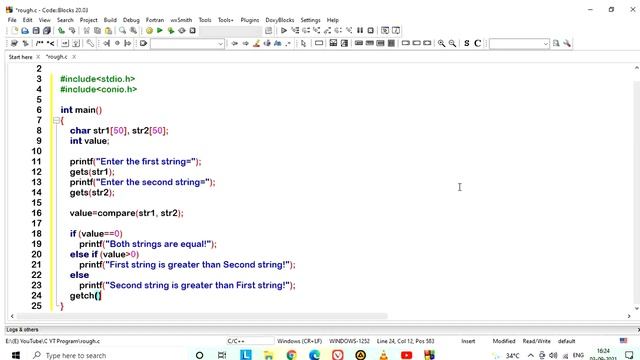Click the Debugging windows icon
This screenshot has height=360, width=640.
pyautogui.click(x=385, y=31)
